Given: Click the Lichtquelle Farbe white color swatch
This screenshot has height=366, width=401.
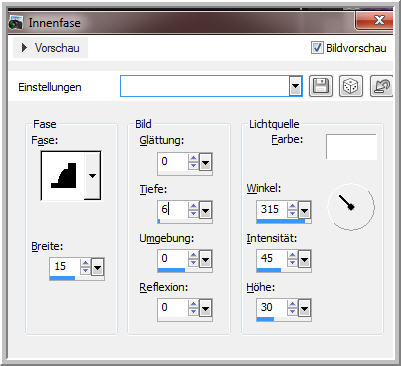Looking at the screenshot, I should (x=351, y=147).
